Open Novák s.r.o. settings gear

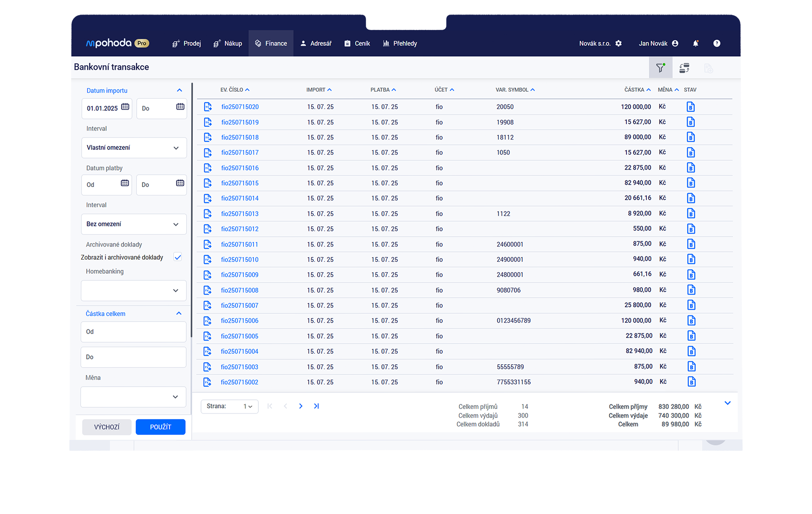(618, 43)
